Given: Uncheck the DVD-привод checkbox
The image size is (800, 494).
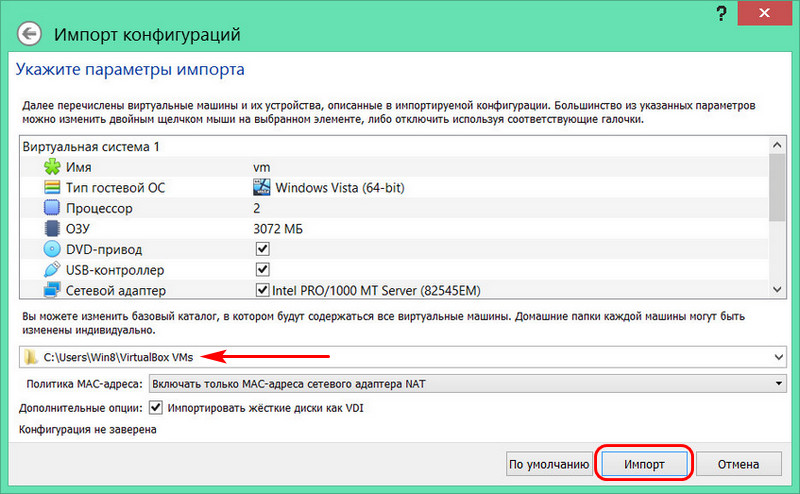Looking at the screenshot, I should click(262, 249).
